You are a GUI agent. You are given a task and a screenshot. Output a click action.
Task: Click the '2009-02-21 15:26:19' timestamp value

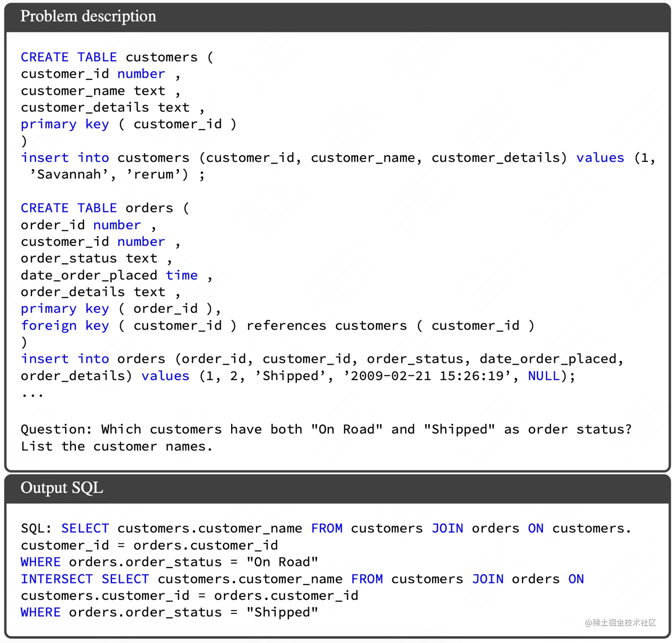coord(427,376)
